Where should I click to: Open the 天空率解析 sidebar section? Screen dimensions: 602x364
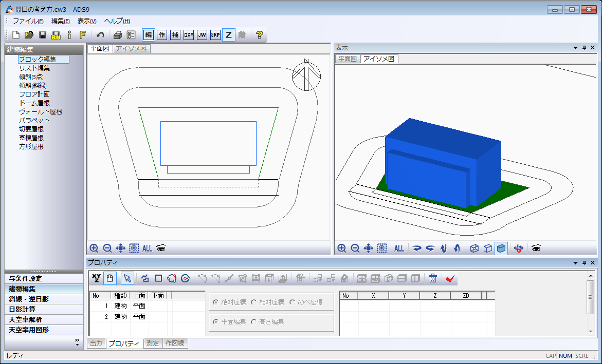tap(44, 319)
